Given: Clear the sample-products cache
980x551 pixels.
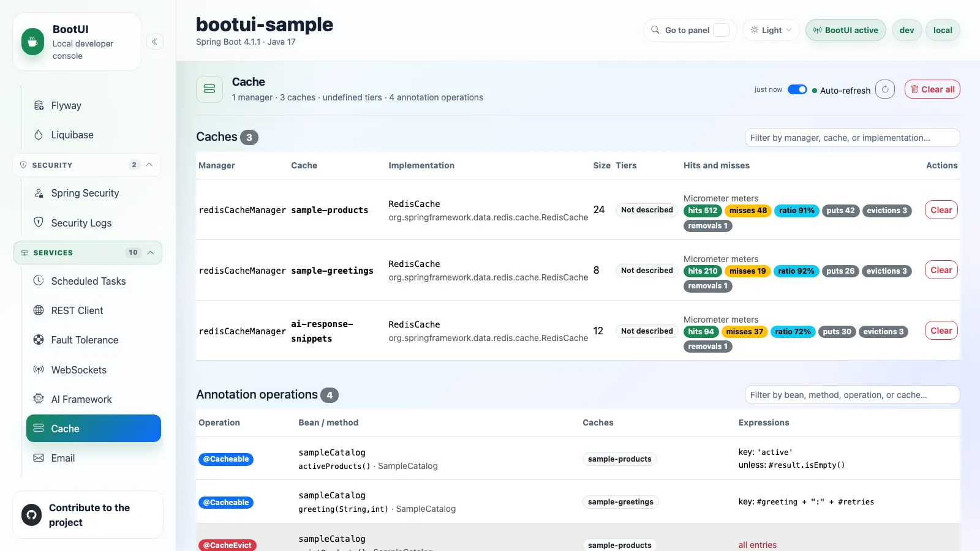Looking at the screenshot, I should pos(941,210).
